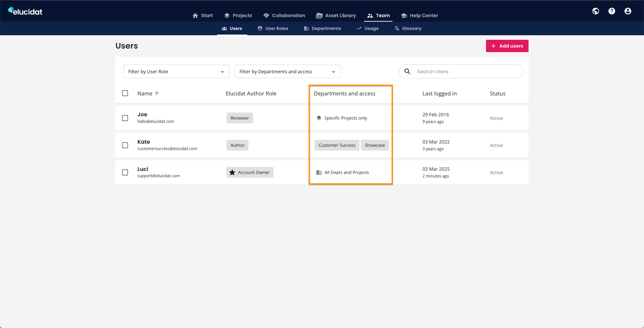The image size is (644, 328).
Task: Switch to the Collaboration tab
Action: (284, 16)
